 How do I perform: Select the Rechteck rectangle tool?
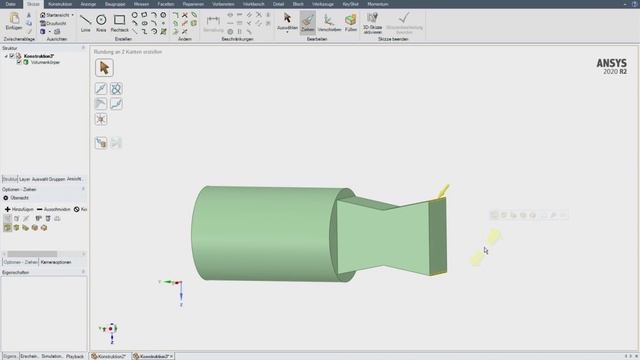coord(120,23)
